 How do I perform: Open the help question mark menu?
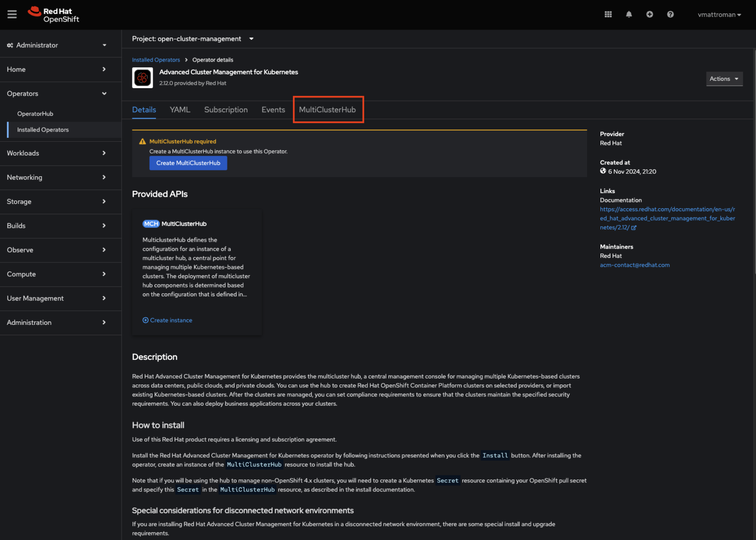670,14
